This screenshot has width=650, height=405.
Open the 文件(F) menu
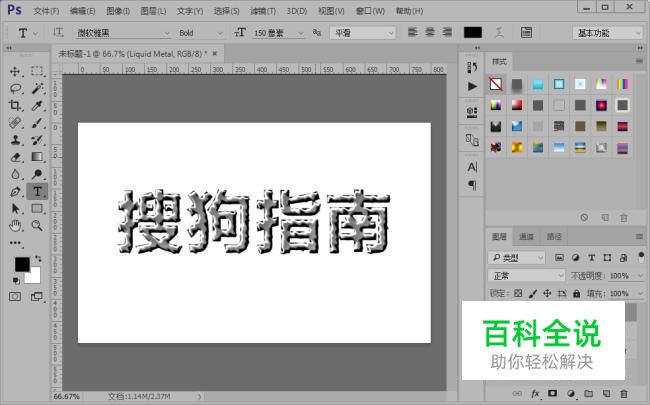46,11
